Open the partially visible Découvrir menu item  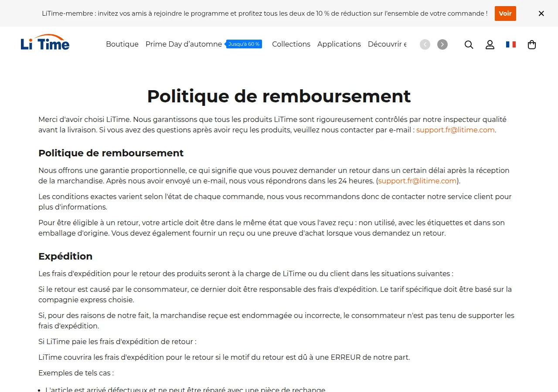point(387,44)
